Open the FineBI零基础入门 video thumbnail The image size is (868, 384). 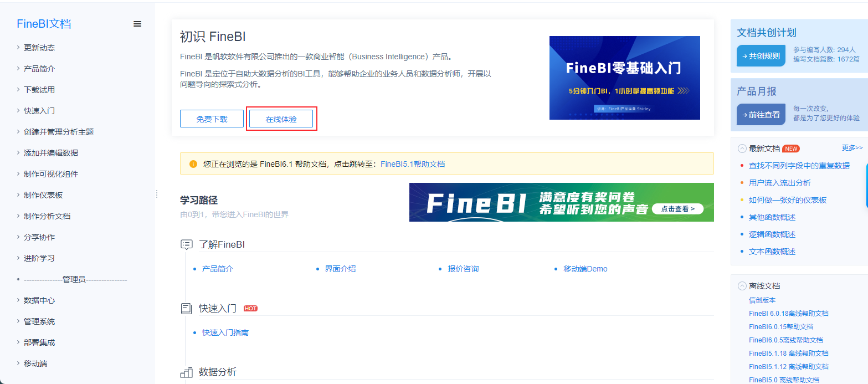tap(625, 78)
